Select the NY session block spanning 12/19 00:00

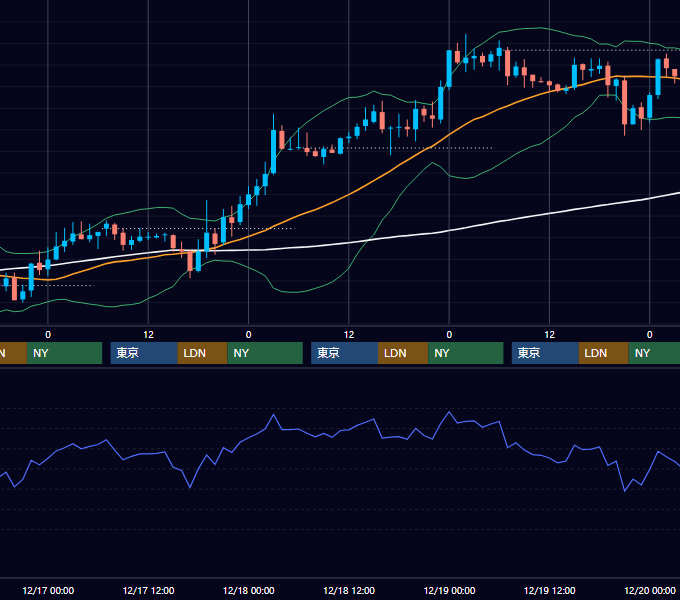click(x=466, y=353)
